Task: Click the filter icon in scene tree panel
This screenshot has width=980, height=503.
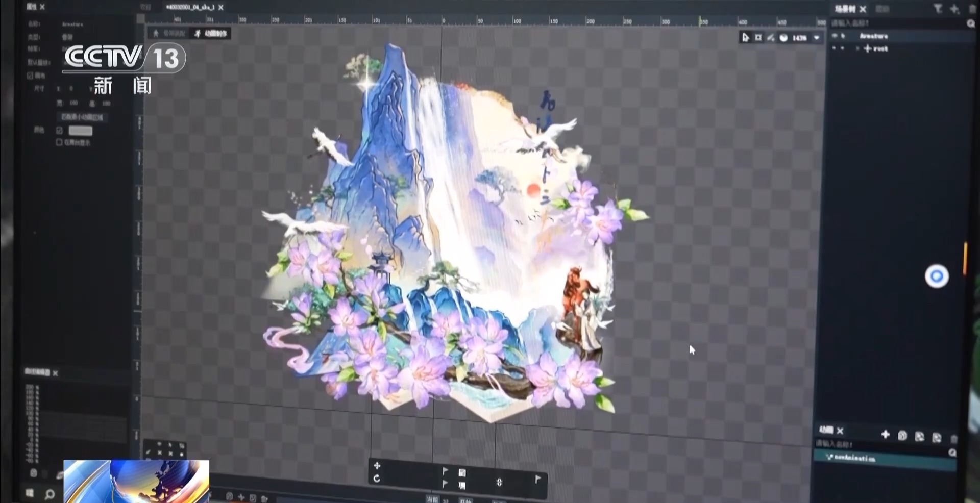Action: click(x=938, y=9)
